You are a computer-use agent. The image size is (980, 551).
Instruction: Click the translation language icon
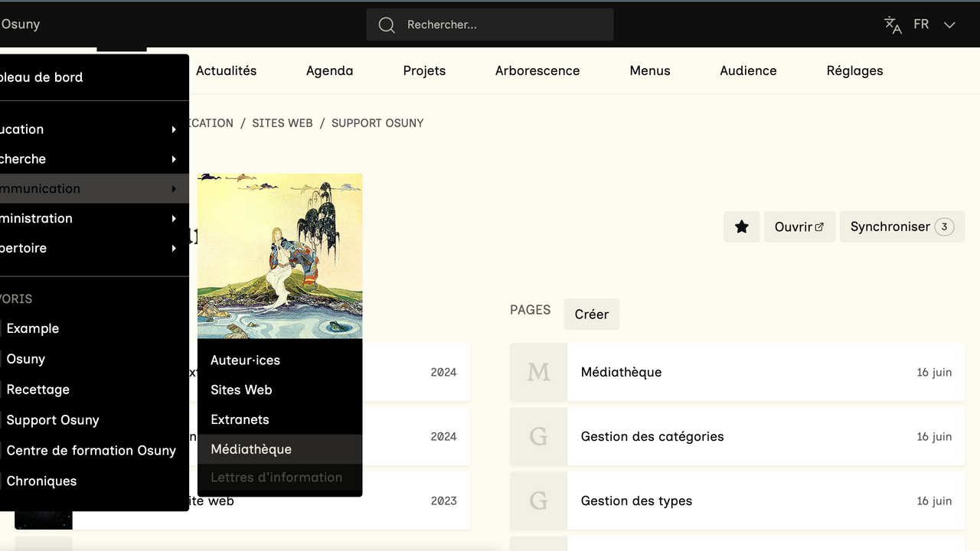[893, 24]
